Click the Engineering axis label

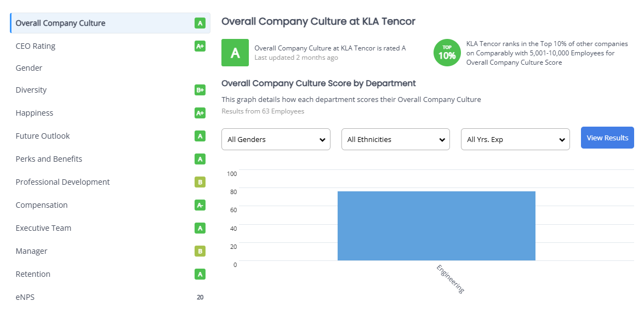450,279
